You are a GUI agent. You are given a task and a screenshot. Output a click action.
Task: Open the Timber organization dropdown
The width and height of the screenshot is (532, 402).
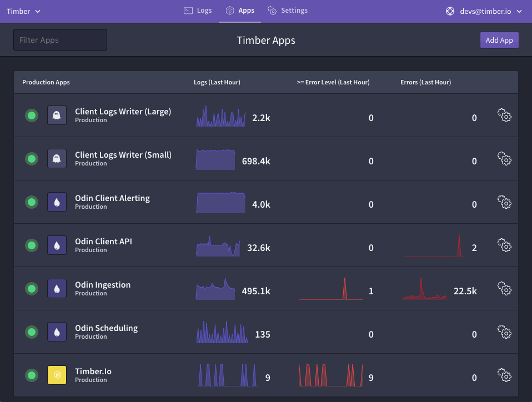tap(23, 11)
